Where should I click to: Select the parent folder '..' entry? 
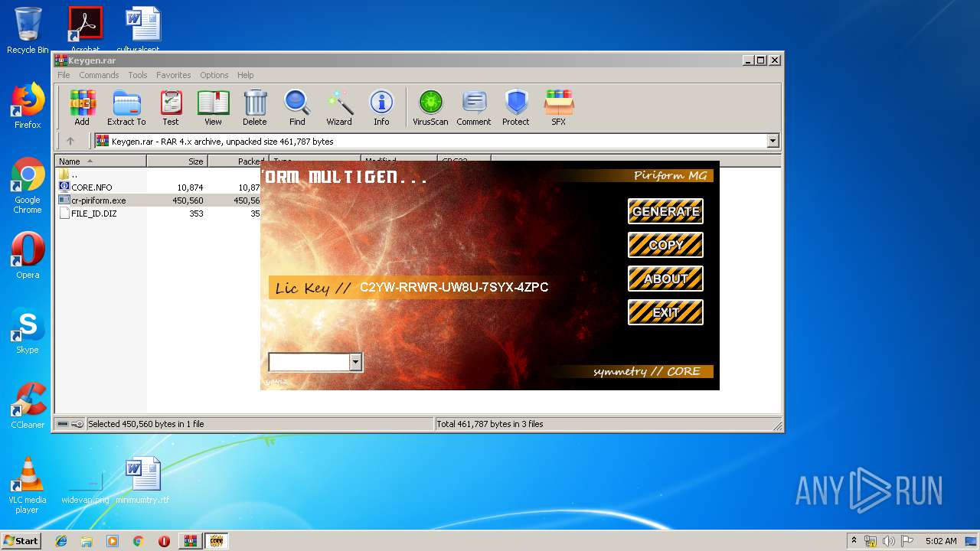tap(68, 174)
